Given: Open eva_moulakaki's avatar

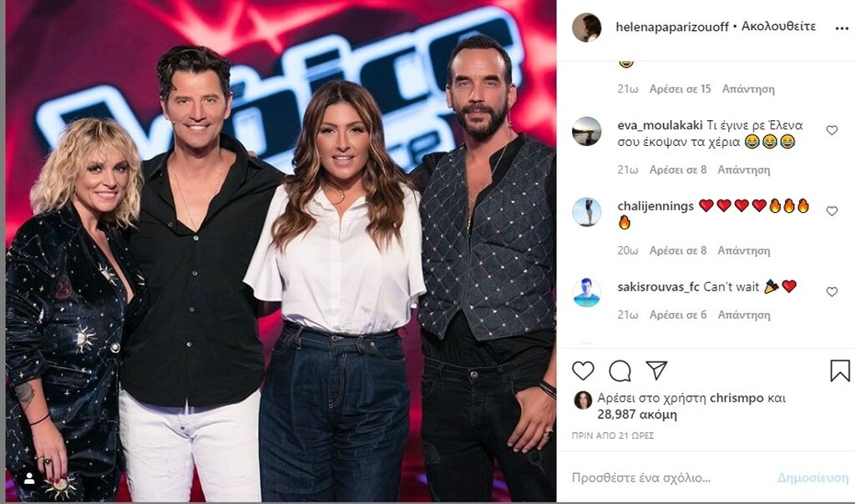Looking at the screenshot, I should pyautogui.click(x=587, y=131).
